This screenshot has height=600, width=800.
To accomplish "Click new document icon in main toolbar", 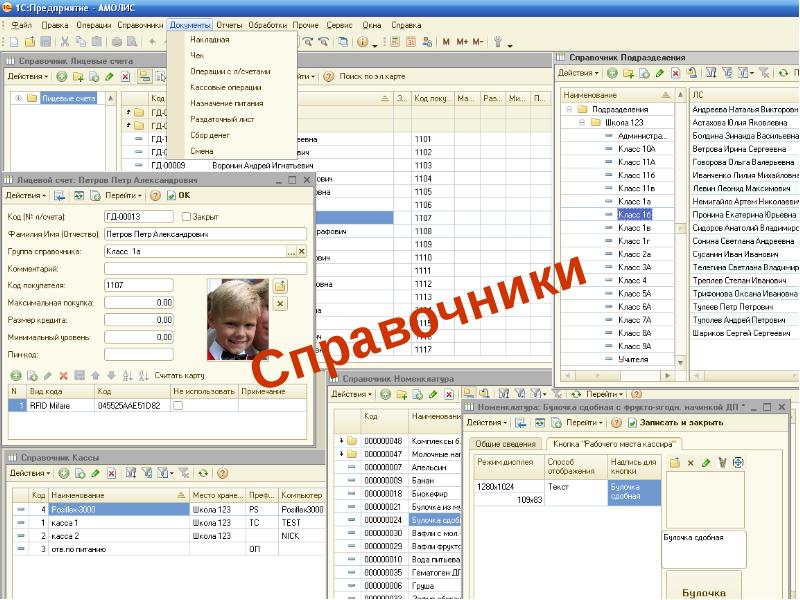I will 14,42.
